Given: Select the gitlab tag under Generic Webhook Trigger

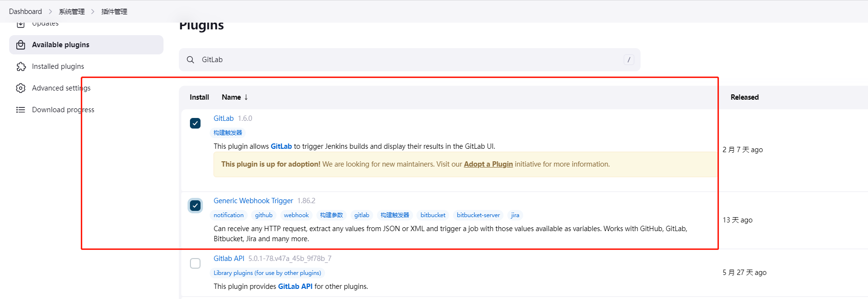Looking at the screenshot, I should point(362,215).
